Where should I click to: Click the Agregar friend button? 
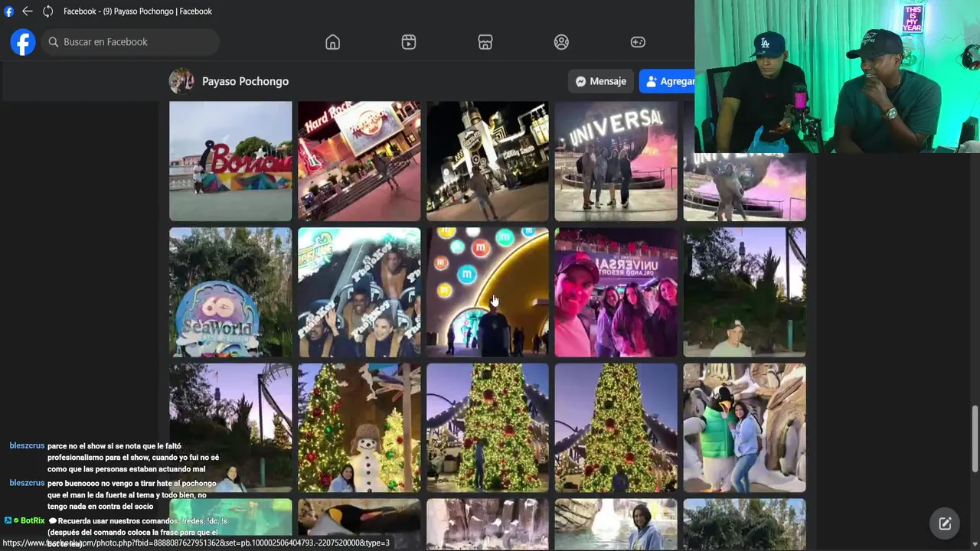(667, 81)
